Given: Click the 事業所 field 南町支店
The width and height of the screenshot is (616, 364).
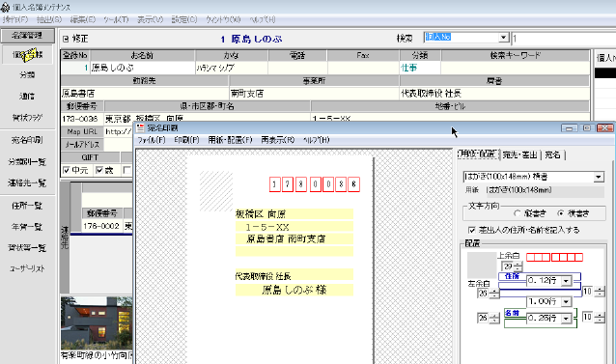Looking at the screenshot, I should tap(315, 94).
